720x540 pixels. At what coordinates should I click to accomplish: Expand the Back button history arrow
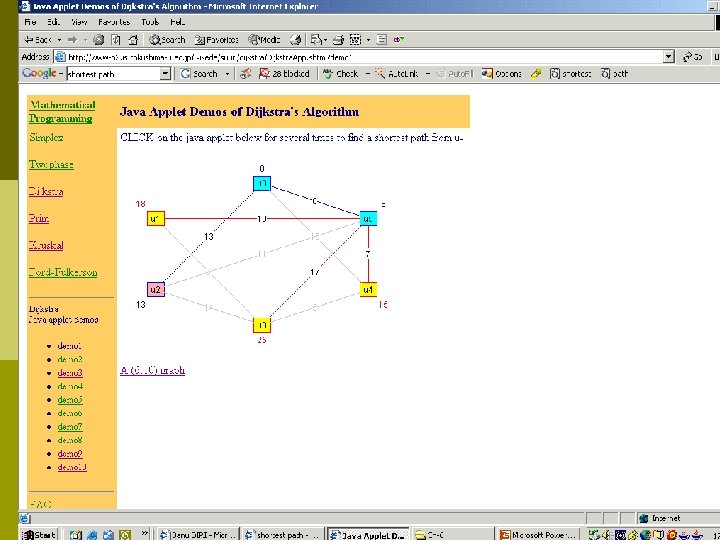tap(59, 40)
